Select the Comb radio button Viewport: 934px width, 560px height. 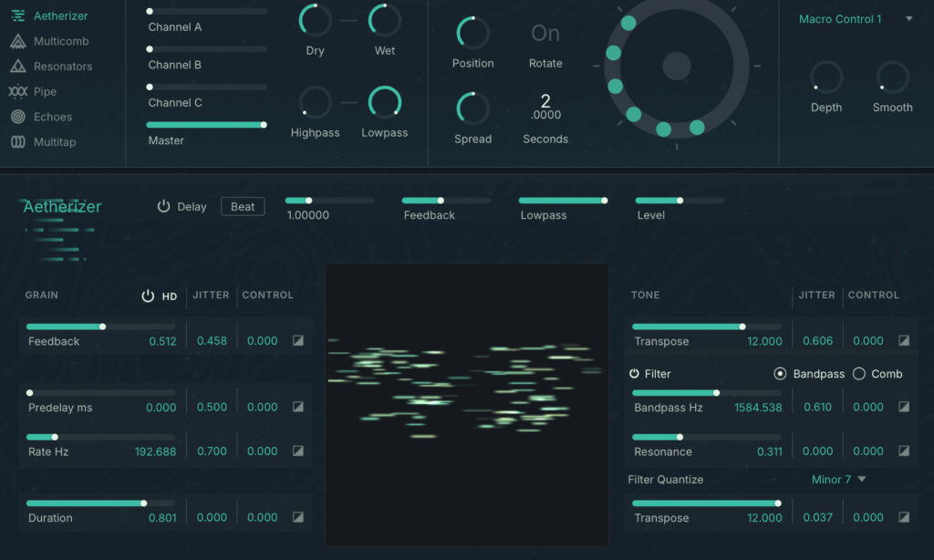858,374
